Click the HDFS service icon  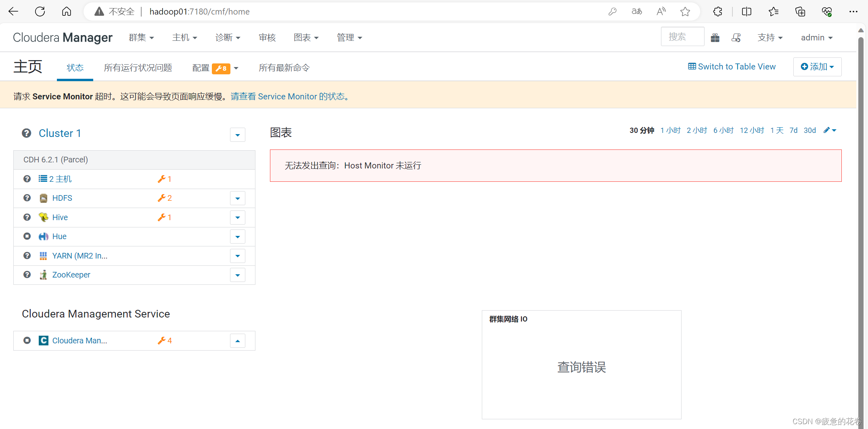[44, 198]
